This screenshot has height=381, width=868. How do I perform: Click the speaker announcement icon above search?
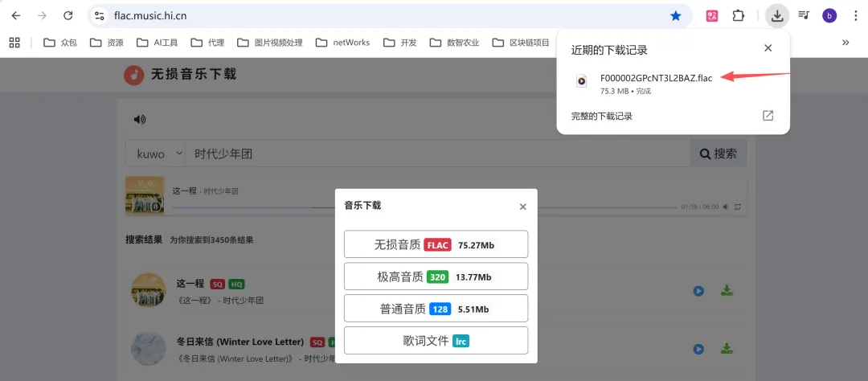(140, 119)
